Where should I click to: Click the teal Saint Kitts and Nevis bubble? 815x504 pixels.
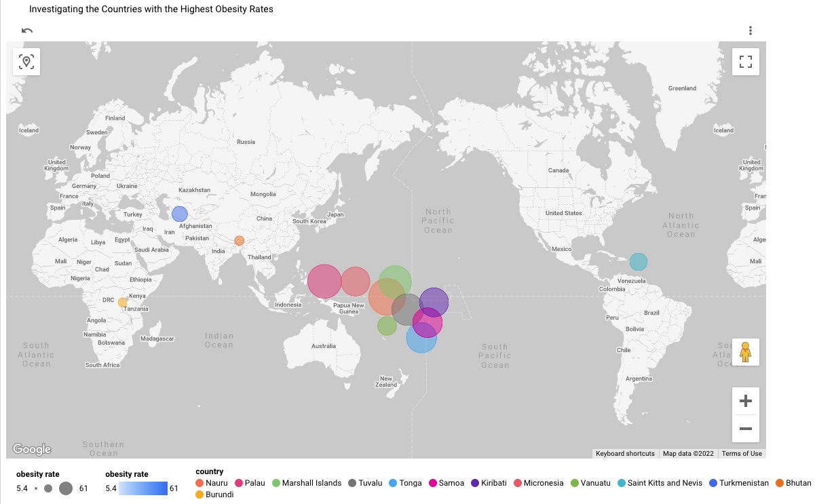(x=638, y=261)
